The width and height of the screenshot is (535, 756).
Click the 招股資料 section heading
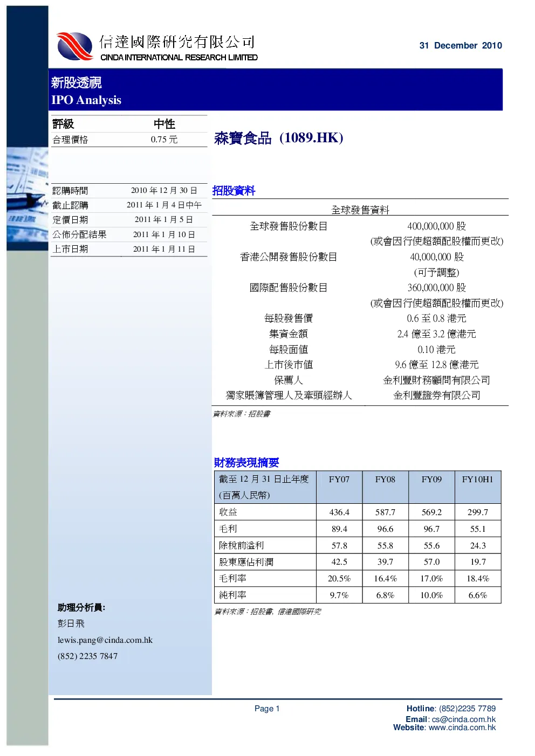[x=234, y=191]
